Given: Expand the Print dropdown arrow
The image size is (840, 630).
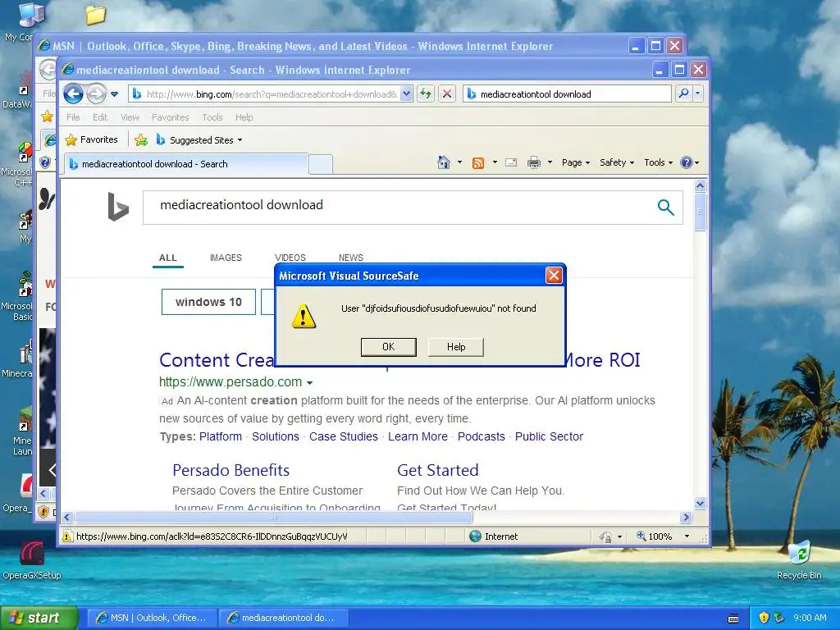Looking at the screenshot, I should click(550, 162).
